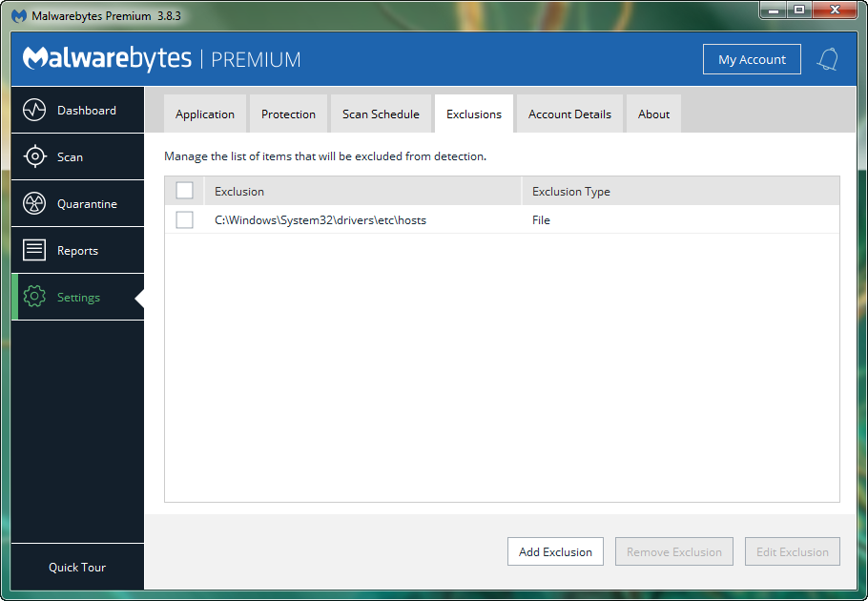This screenshot has width=868, height=601.
Task: Click the Dashboard pulse icon
Action: [x=34, y=110]
